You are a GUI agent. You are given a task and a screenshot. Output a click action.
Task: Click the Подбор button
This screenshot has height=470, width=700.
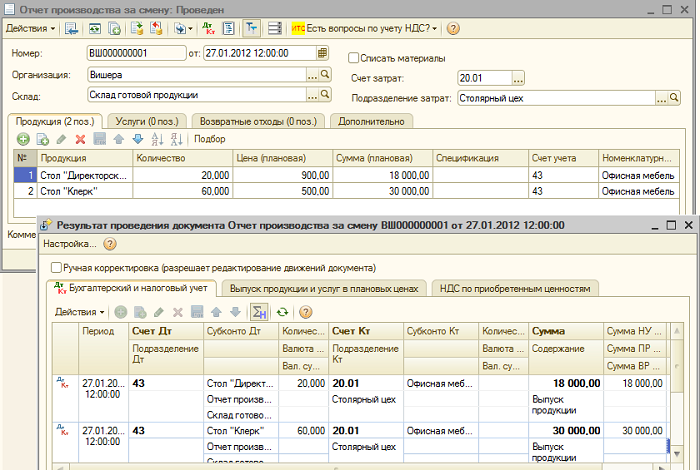click(210, 139)
